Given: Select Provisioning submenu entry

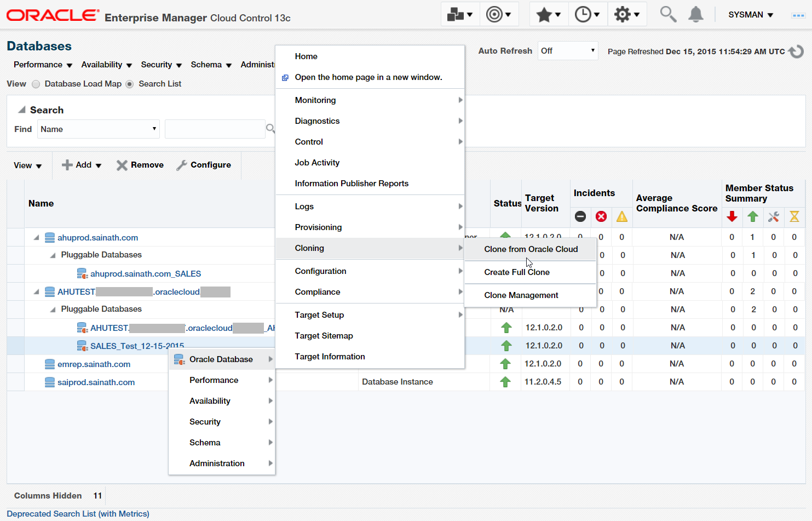Looking at the screenshot, I should click(x=370, y=227).
